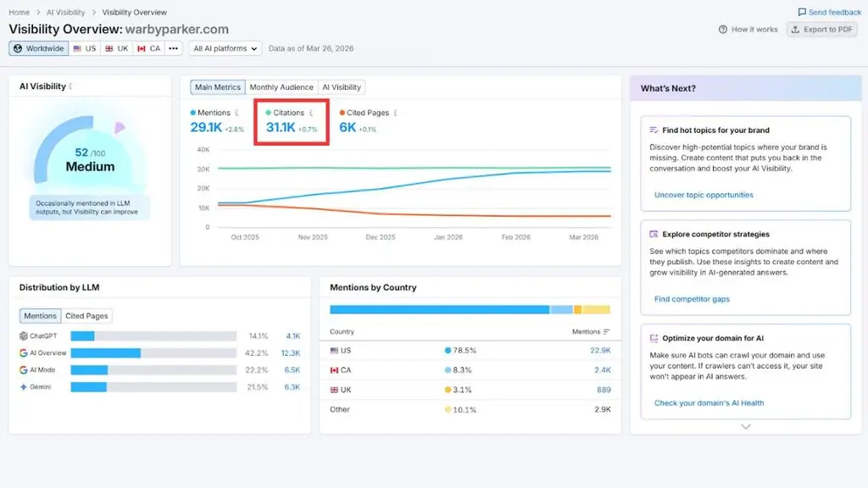This screenshot has height=488, width=868.
Task: Click the 6.5K AI Mode mentions value
Action: click(292, 369)
